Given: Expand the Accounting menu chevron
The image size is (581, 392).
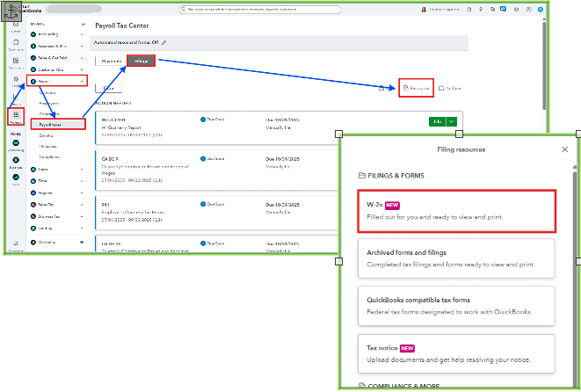Looking at the screenshot, I should click(82, 34).
